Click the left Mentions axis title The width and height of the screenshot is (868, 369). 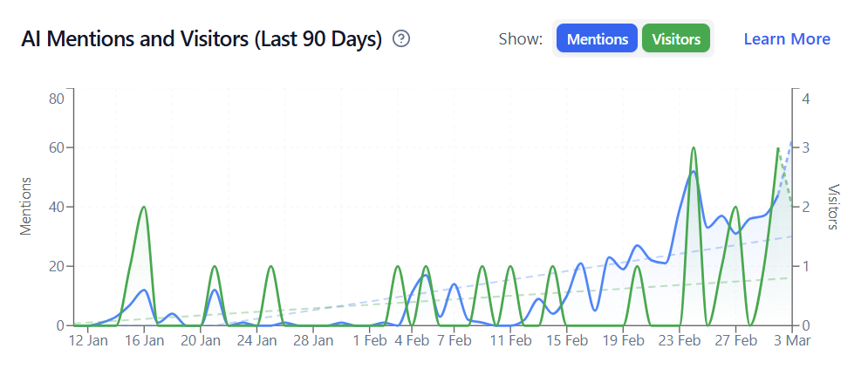click(27, 207)
